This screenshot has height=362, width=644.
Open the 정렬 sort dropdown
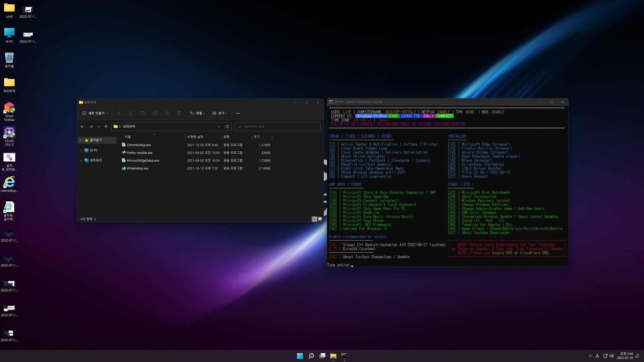click(198, 113)
